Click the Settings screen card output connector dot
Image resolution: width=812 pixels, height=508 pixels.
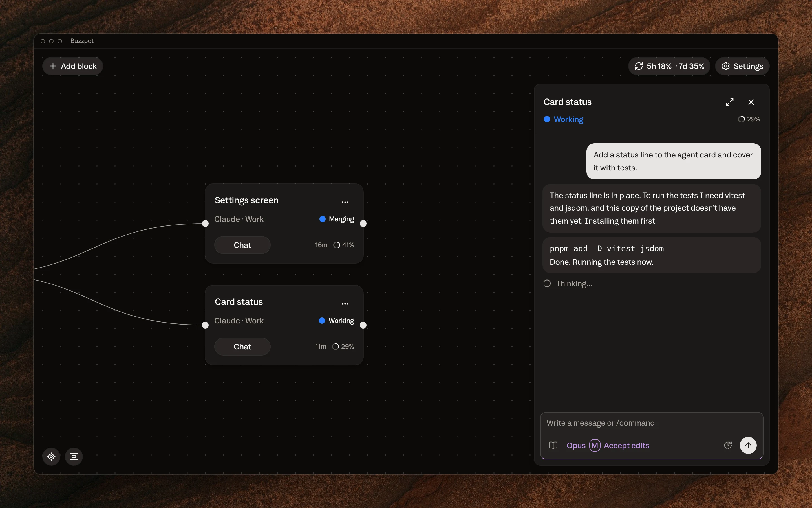pos(363,224)
